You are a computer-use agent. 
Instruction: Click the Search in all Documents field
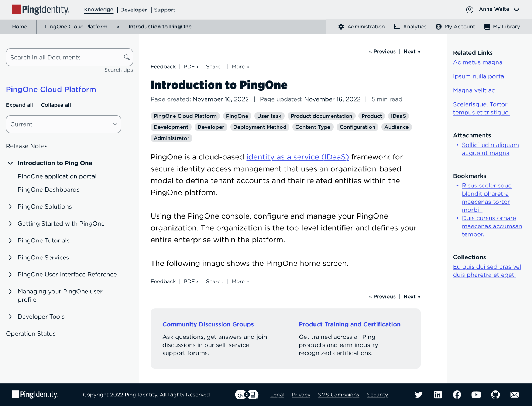pyautogui.click(x=65, y=58)
